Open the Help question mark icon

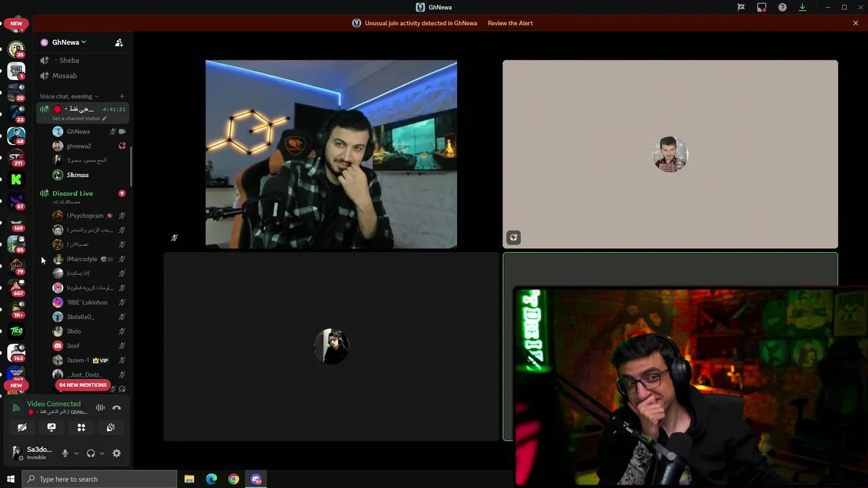click(x=783, y=7)
